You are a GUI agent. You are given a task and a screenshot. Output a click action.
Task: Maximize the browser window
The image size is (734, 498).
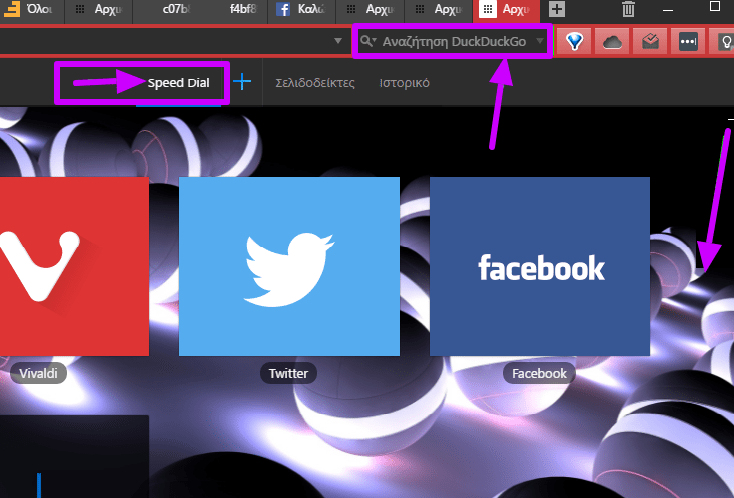714,6
